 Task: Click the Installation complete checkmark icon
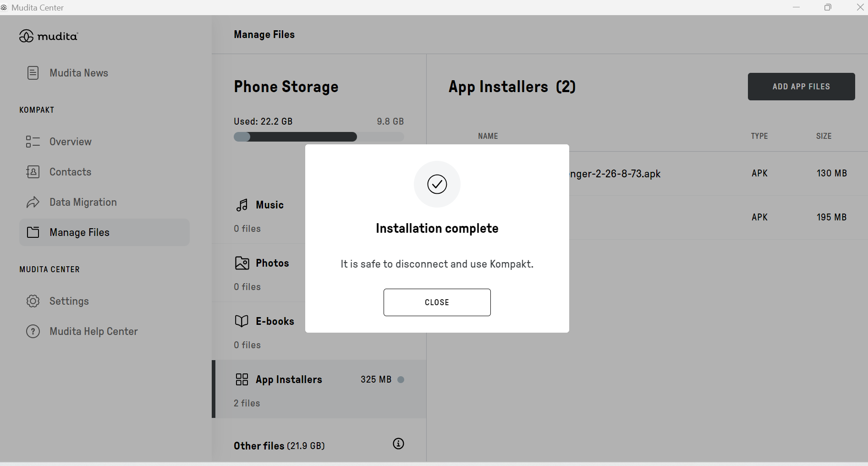point(437,184)
